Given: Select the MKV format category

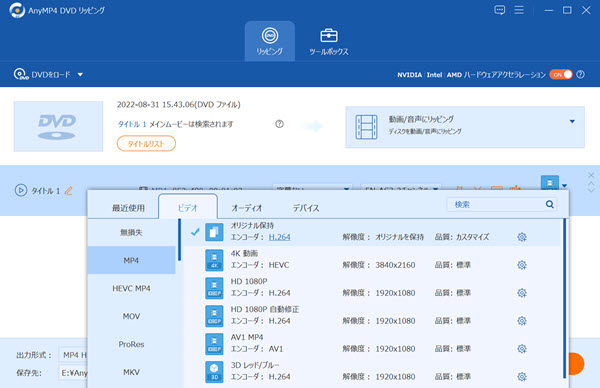Looking at the screenshot, I should [131, 372].
